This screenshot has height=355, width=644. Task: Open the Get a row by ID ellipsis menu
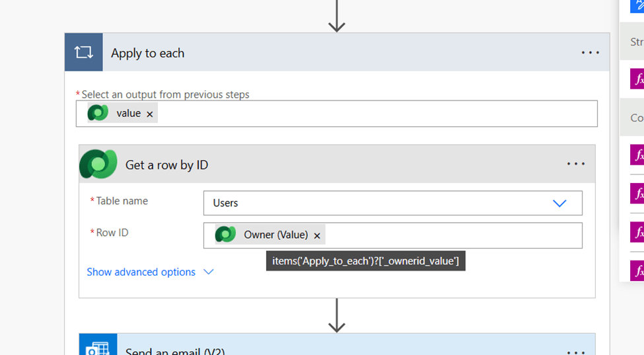(575, 164)
